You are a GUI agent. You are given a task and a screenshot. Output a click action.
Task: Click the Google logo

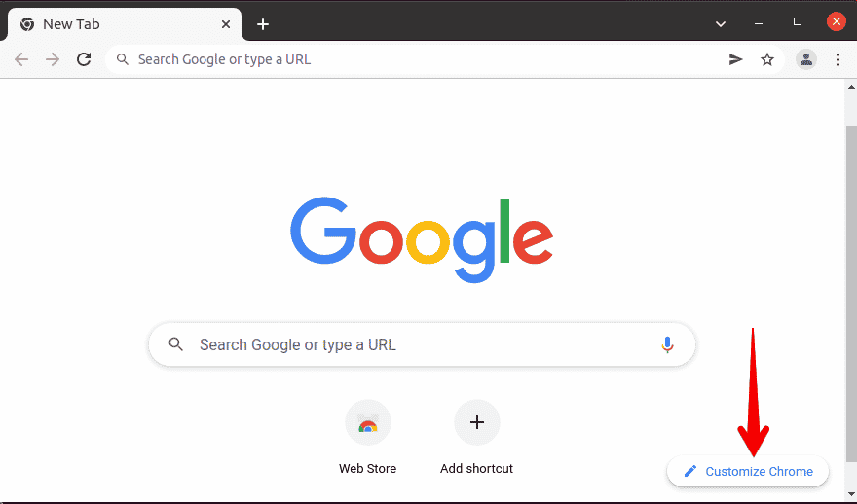[422, 239]
